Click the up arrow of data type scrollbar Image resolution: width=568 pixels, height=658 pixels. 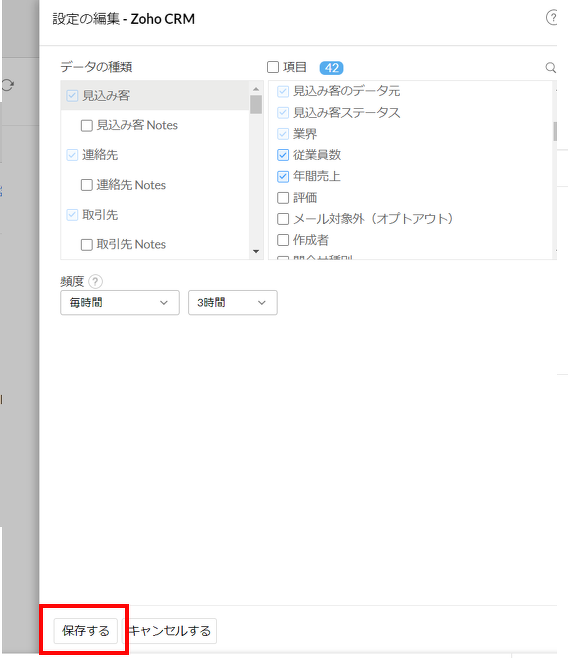tap(256, 89)
